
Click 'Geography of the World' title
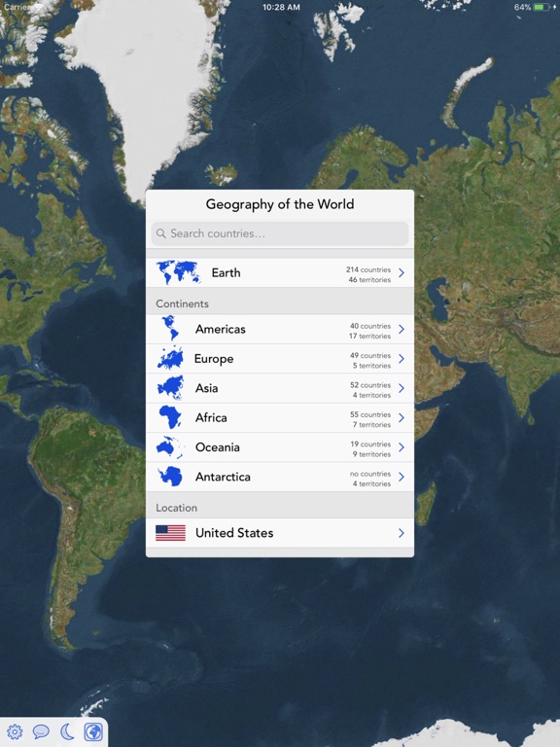(280, 204)
